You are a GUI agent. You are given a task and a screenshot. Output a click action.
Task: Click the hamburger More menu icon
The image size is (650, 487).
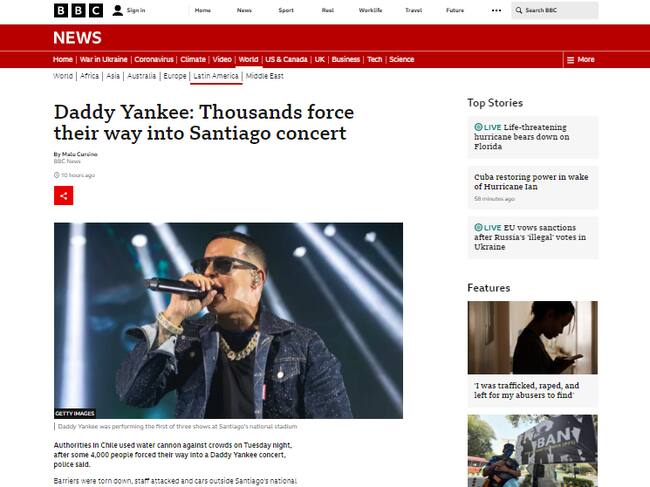pyautogui.click(x=570, y=60)
